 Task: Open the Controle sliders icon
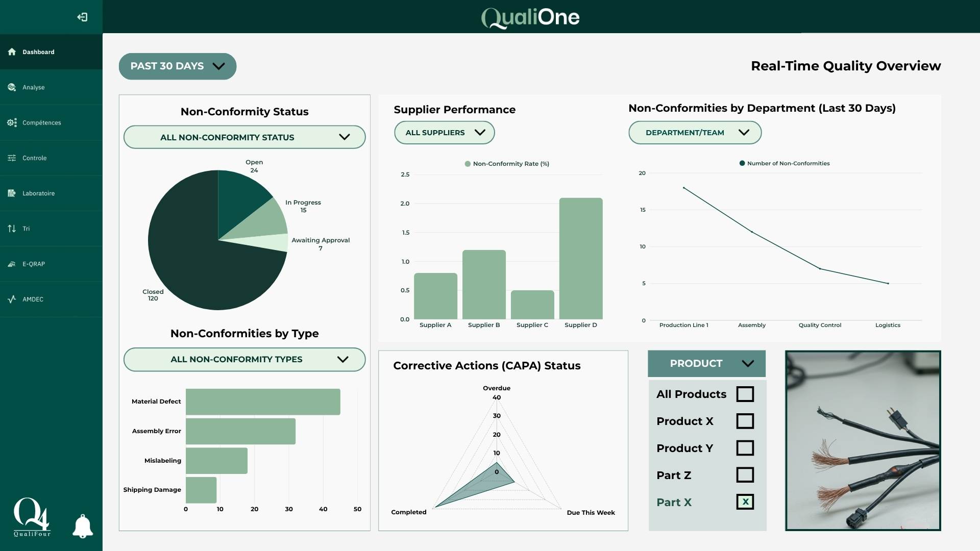(11, 158)
